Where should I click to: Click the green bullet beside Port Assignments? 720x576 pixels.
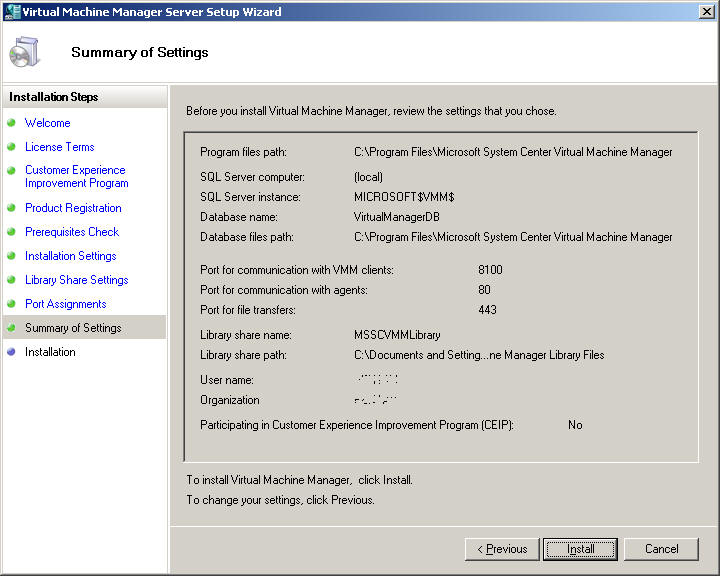tap(11, 304)
